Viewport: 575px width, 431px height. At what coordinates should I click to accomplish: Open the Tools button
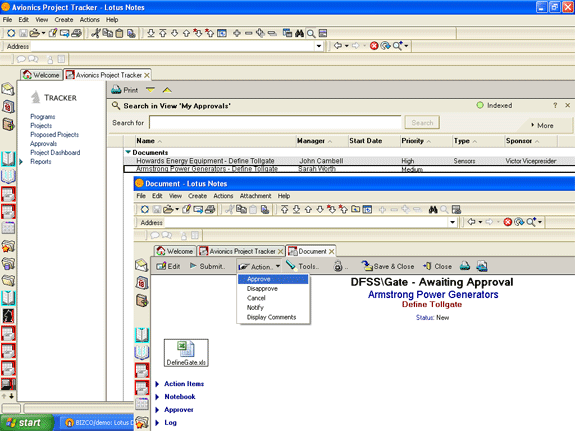tap(303, 266)
